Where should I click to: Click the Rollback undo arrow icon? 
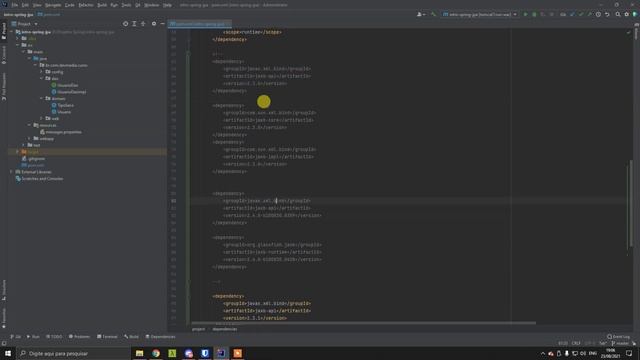(607, 14)
